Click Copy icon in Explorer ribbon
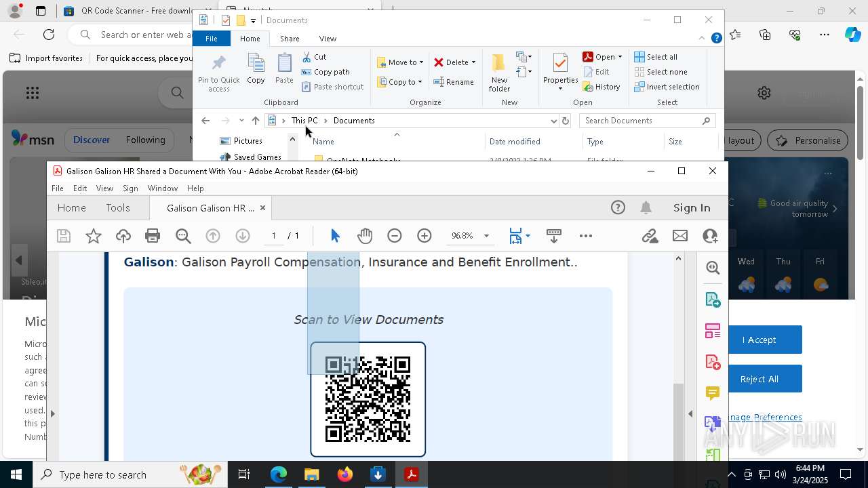The image size is (868, 488). point(256,68)
